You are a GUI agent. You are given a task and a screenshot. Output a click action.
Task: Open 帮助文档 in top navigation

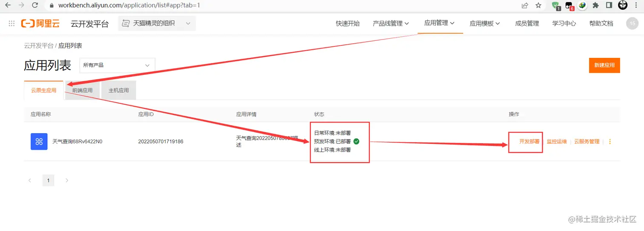(x=601, y=23)
